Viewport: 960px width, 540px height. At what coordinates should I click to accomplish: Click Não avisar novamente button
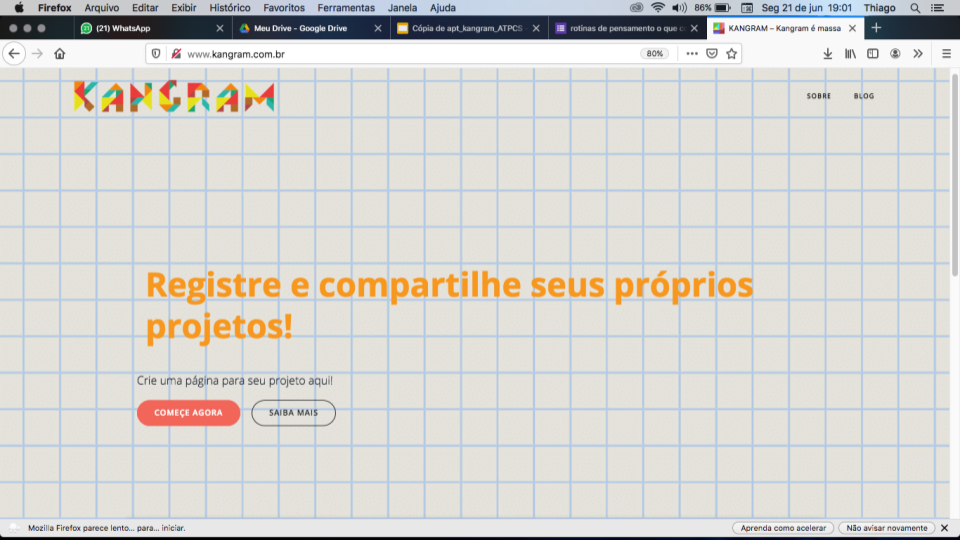tap(887, 528)
